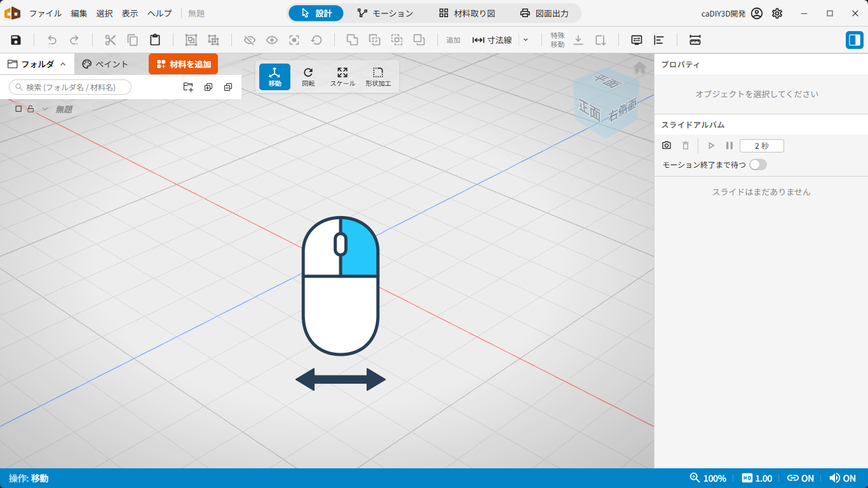This screenshot has height=488, width=868.
Task: Click the circular reset view icon
Action: tap(316, 40)
